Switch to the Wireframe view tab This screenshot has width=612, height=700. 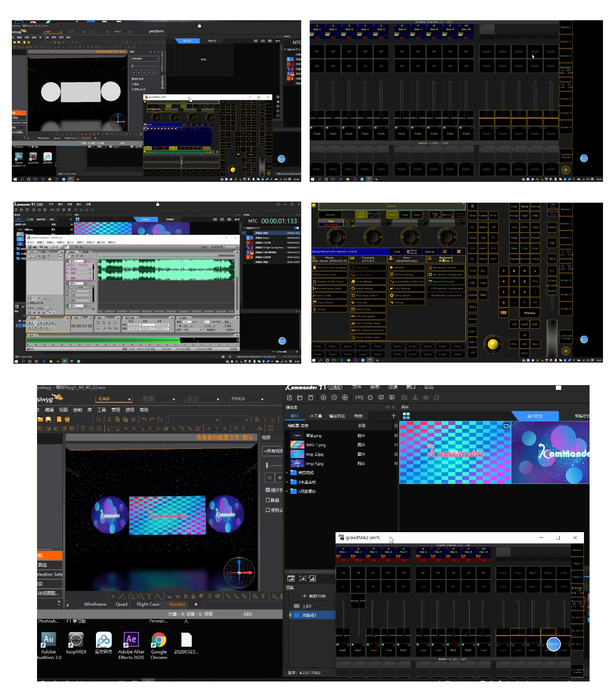[x=95, y=605]
